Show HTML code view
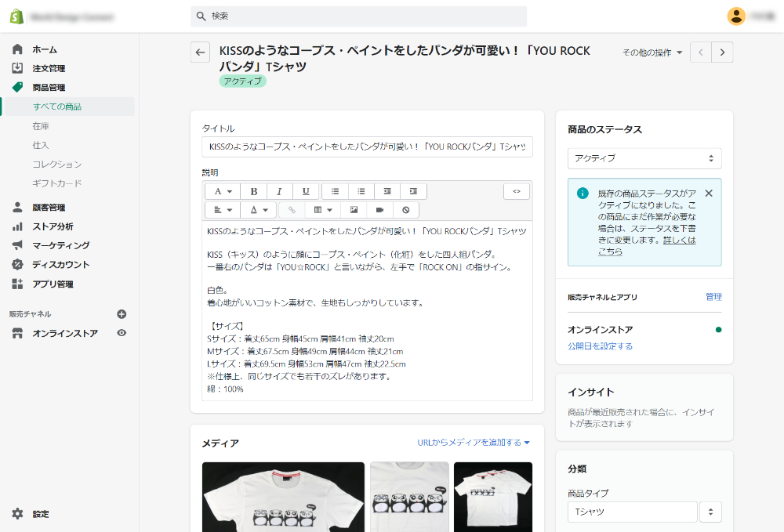Screen dimensions: 784x532 point(517,191)
